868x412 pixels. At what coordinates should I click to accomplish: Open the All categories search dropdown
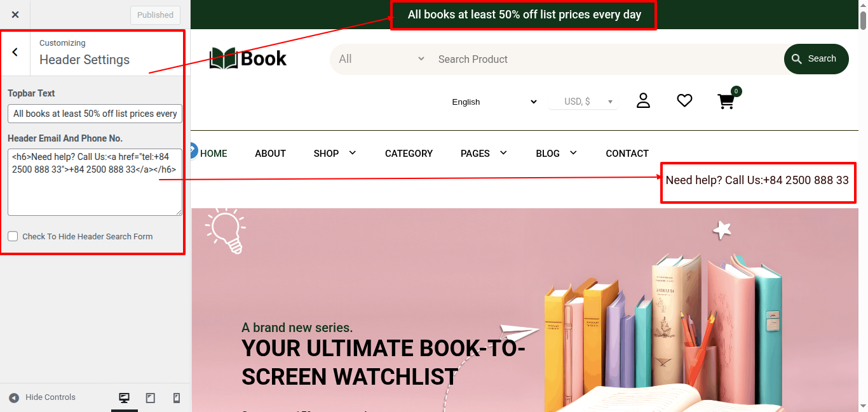(x=381, y=59)
